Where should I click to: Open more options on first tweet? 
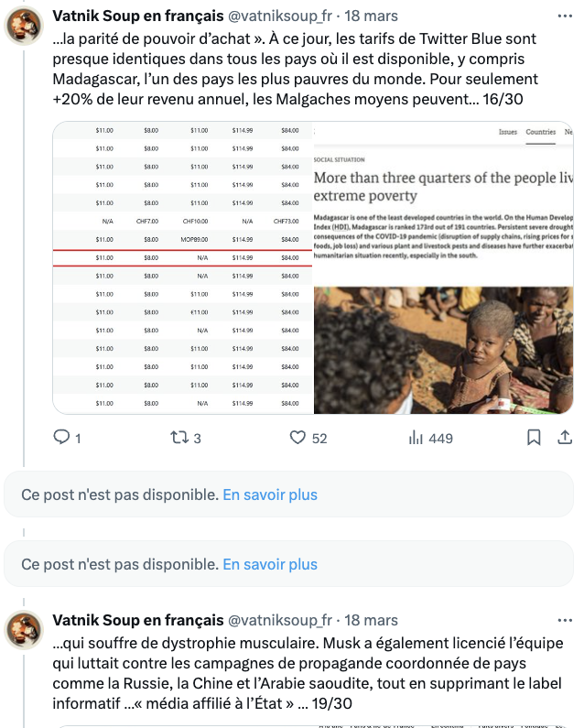pyautogui.click(x=561, y=16)
